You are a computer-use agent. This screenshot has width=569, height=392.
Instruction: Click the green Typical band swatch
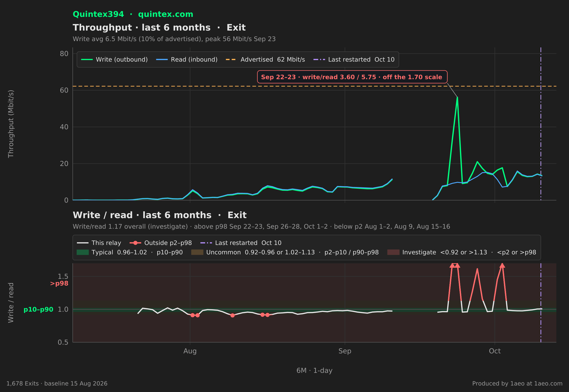point(83,252)
